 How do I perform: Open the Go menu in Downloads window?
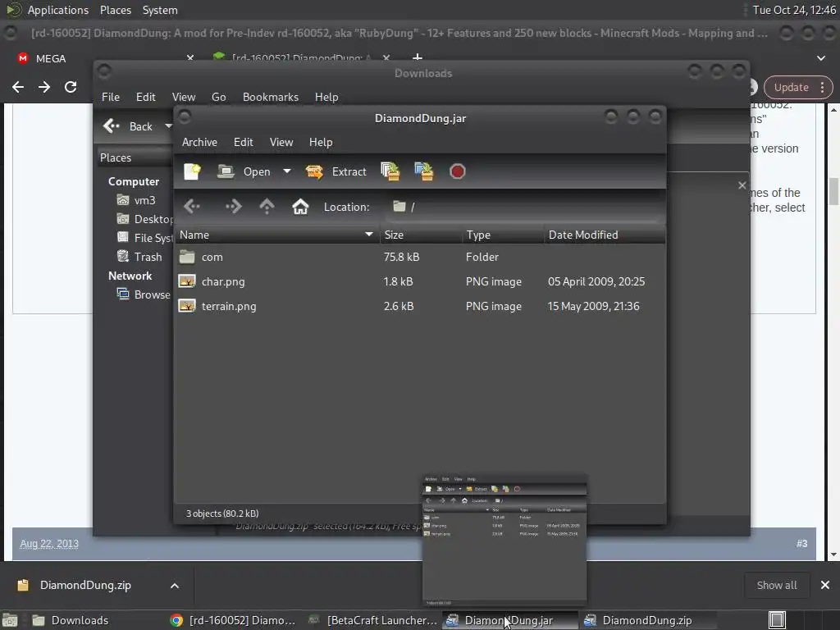[218, 97]
